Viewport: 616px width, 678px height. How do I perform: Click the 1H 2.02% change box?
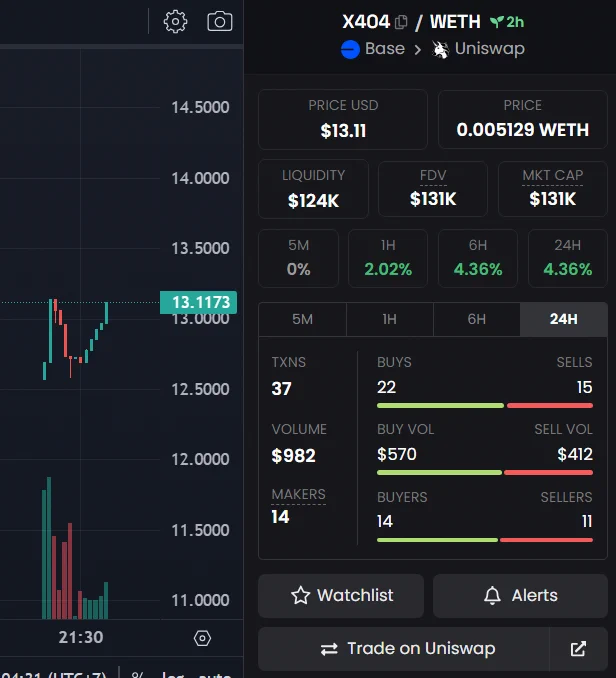[388, 258]
